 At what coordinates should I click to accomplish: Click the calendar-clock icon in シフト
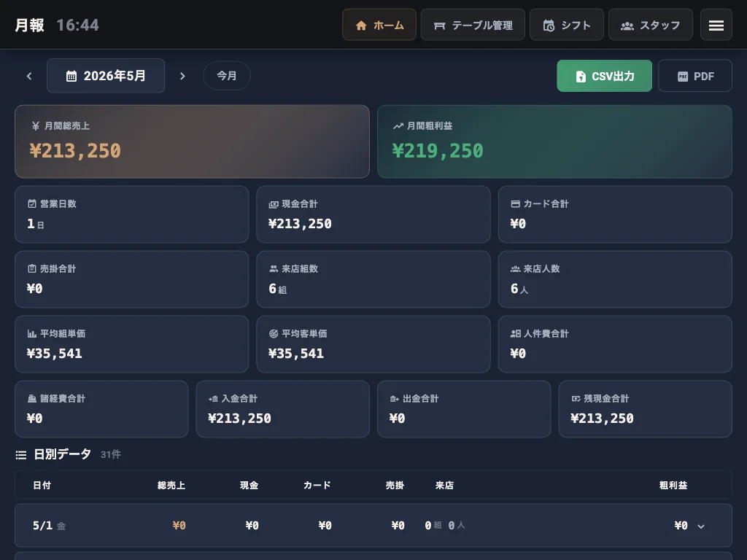coord(549,26)
